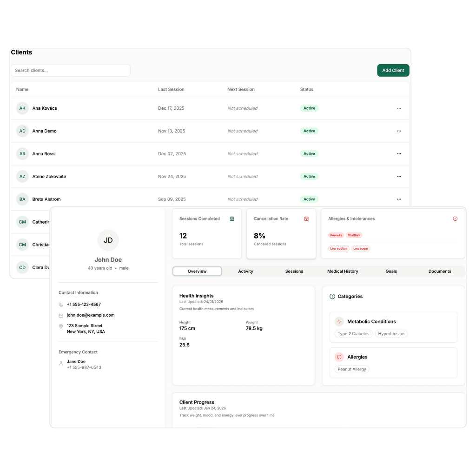Screen dimensions: 476x476
Task: Click the person icon beside Jane Doe
Action: [60, 364]
